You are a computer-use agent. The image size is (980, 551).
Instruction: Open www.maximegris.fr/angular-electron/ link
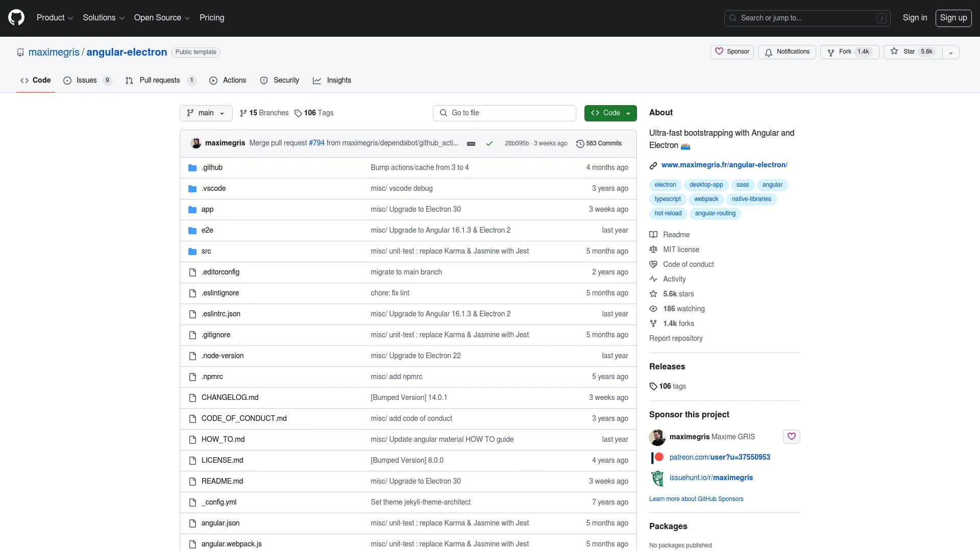724,165
